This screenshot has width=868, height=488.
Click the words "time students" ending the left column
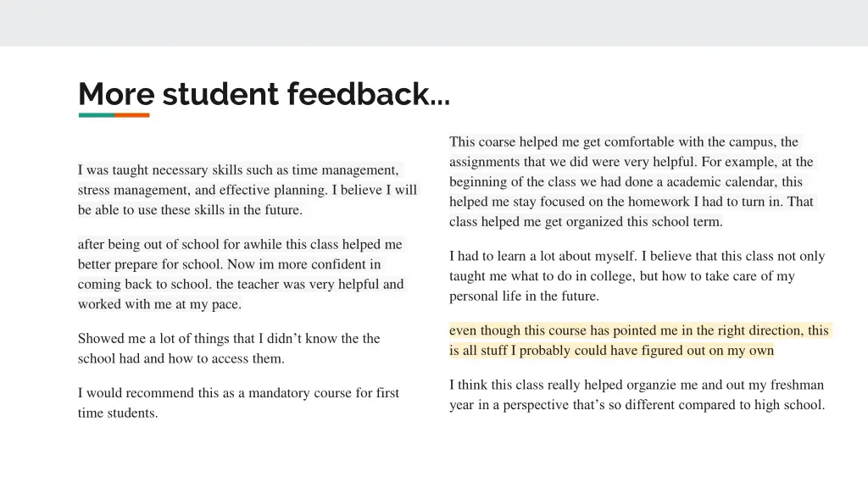[118, 413]
